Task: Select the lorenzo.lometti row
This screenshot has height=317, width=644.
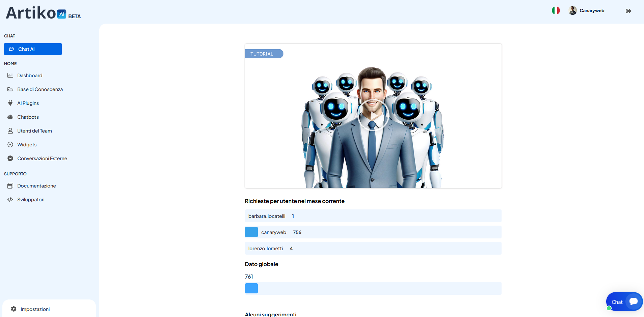Action: click(x=373, y=248)
